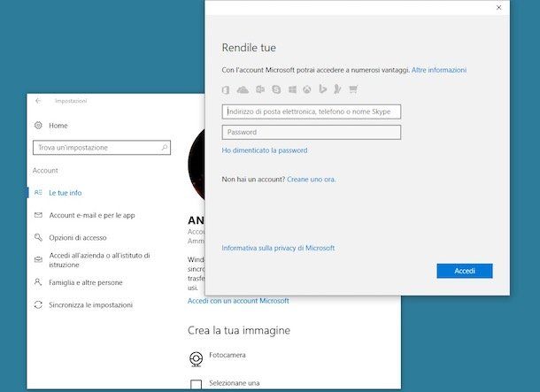The height and width of the screenshot is (392, 540).
Task: Click the Store shopping bag icon
Action: click(353, 89)
